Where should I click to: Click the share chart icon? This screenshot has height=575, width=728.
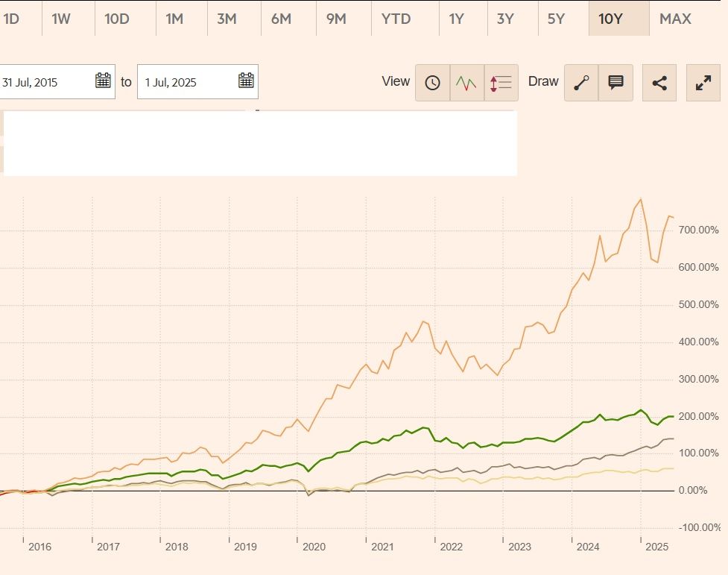659,83
